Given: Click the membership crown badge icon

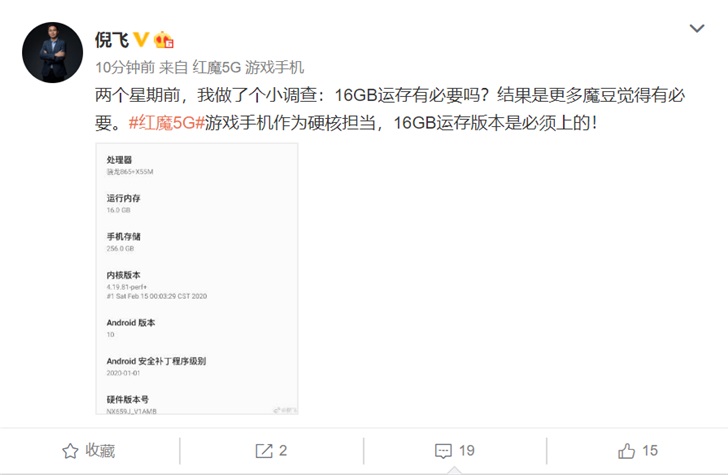Looking at the screenshot, I should coord(163,40).
